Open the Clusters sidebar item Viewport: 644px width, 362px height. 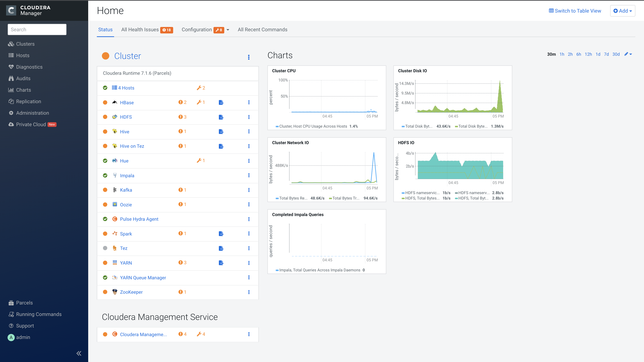pyautogui.click(x=21, y=44)
